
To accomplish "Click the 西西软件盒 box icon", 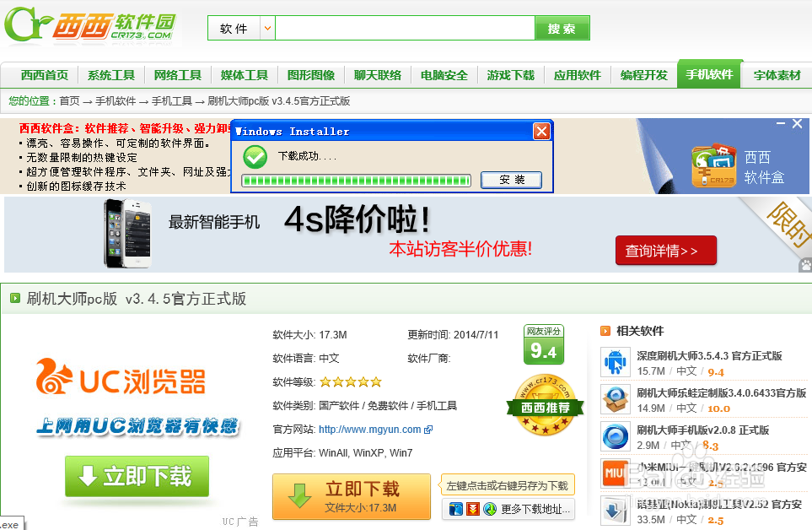I will [714, 165].
